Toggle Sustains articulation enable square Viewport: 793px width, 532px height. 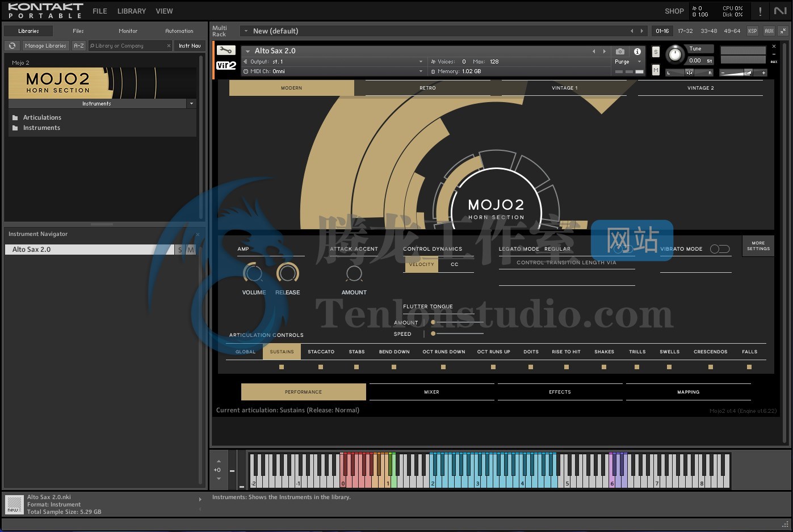tap(282, 367)
